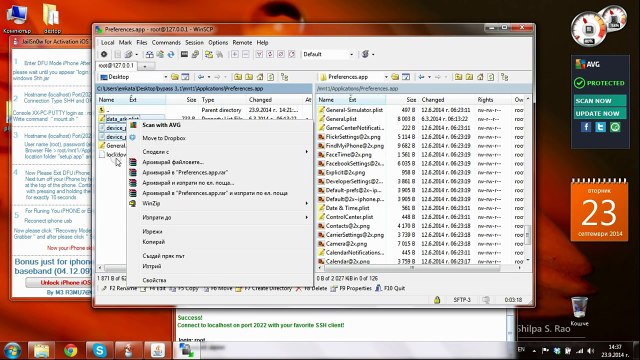Click the lock encryption icon in status bar
The width and height of the screenshot is (640, 360).
(x=437, y=300)
